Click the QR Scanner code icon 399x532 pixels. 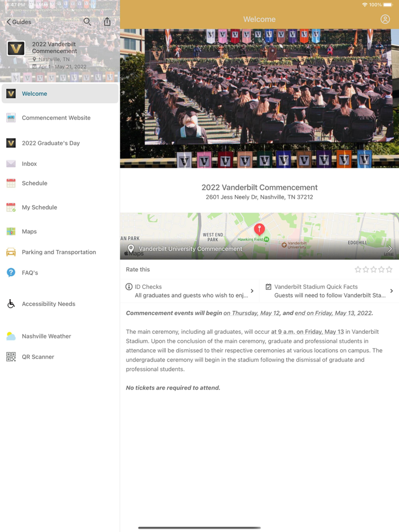click(x=11, y=357)
